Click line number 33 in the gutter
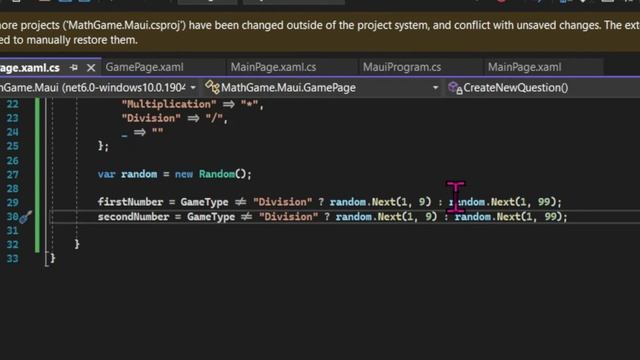The width and height of the screenshot is (640, 360). tap(12, 259)
